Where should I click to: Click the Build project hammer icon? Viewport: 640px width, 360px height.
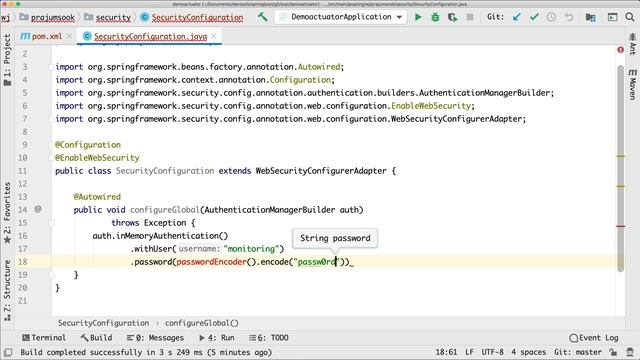point(262,17)
